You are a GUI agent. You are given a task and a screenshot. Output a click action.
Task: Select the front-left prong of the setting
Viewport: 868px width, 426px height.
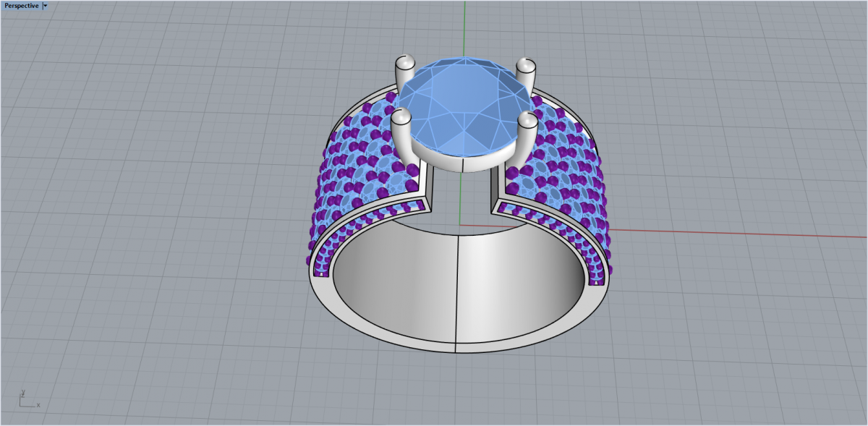[x=401, y=137]
